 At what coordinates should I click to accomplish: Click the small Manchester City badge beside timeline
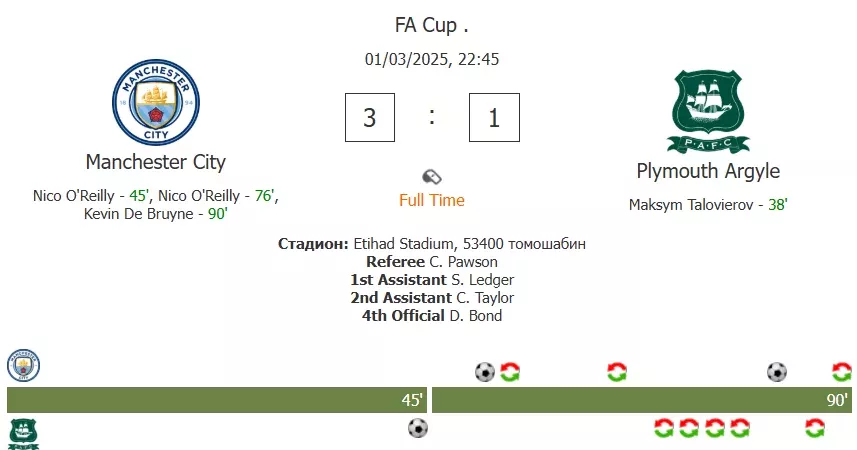(24, 365)
